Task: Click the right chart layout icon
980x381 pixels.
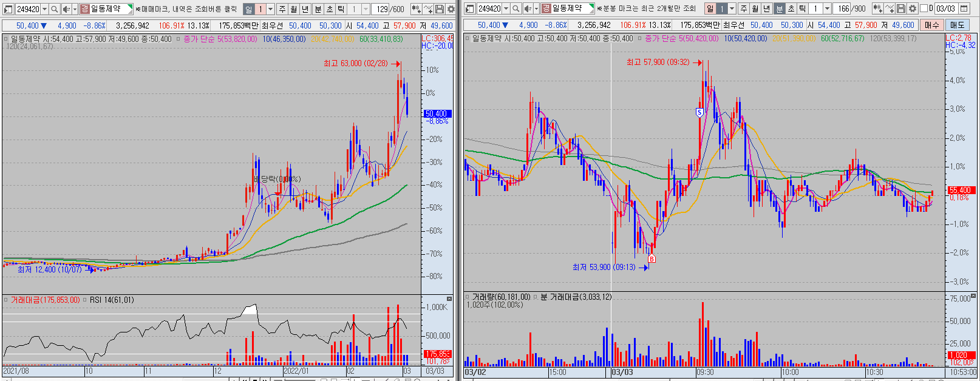Action: [x=469, y=9]
